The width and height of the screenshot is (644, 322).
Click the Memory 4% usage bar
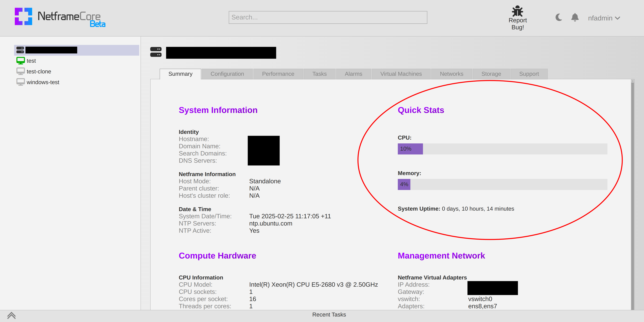click(502, 184)
